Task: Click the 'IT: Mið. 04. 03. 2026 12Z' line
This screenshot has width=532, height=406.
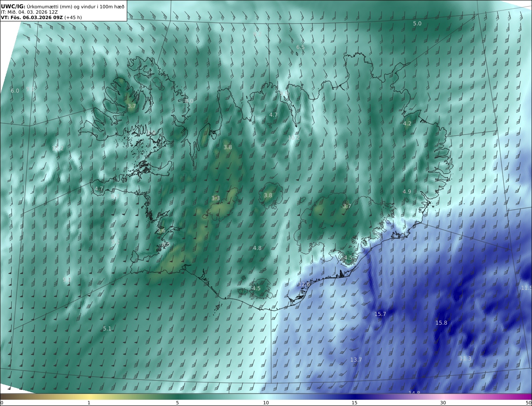Action: point(29,12)
